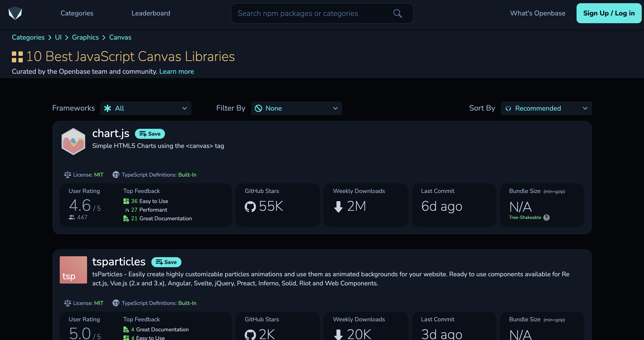Image resolution: width=644 pixels, height=340 pixels.
Task: Click license scale icon for tsparticles
Action: point(67,303)
